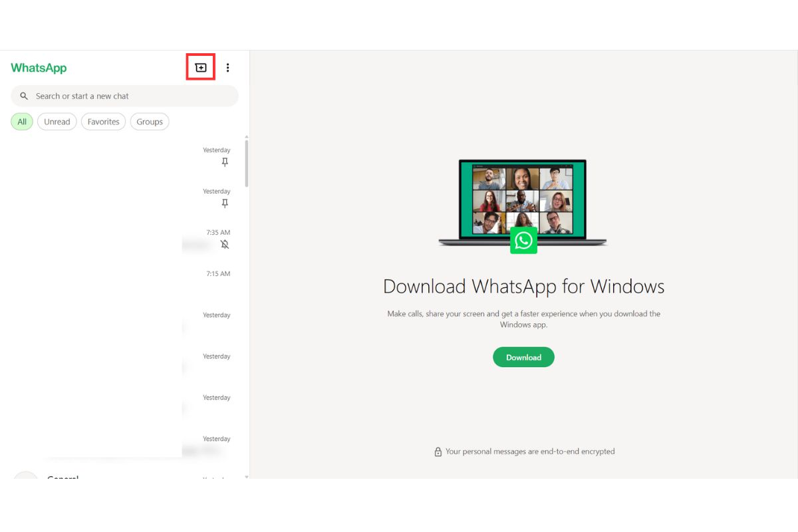
Task: Select the All chat filter
Action: point(22,122)
